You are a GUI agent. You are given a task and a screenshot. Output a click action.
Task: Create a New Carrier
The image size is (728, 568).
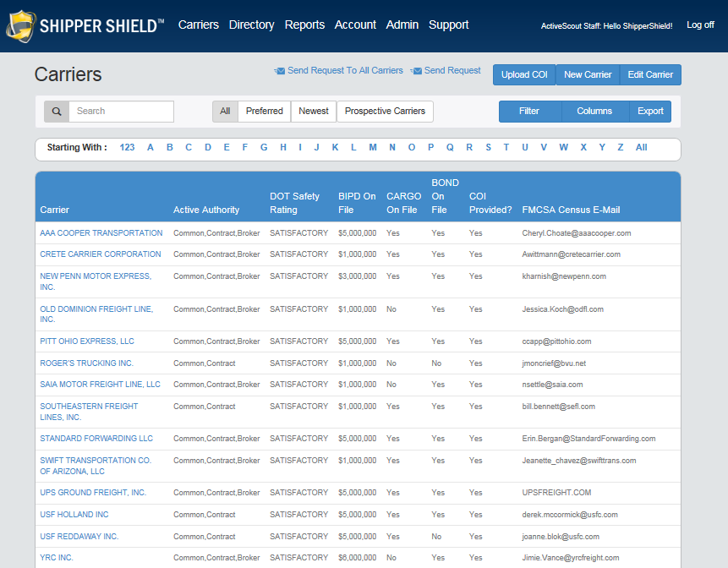(x=588, y=75)
